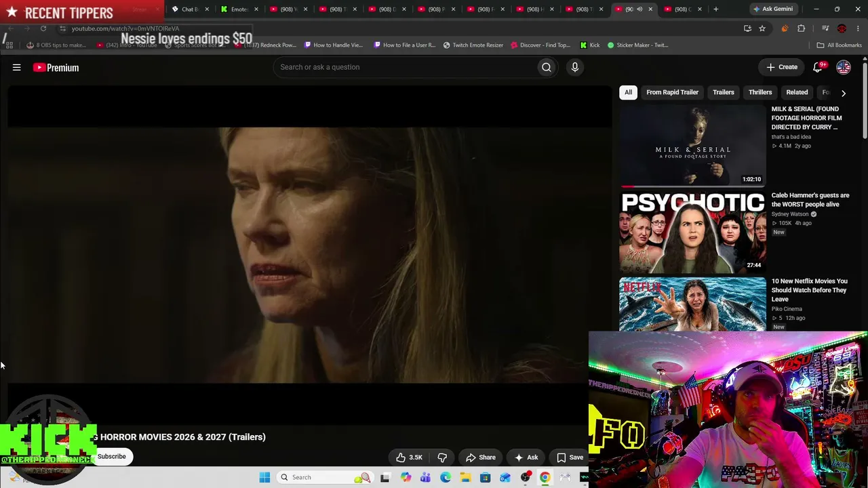Select the Trailers filter chip
This screenshot has width=868, height=488.
[724, 92]
